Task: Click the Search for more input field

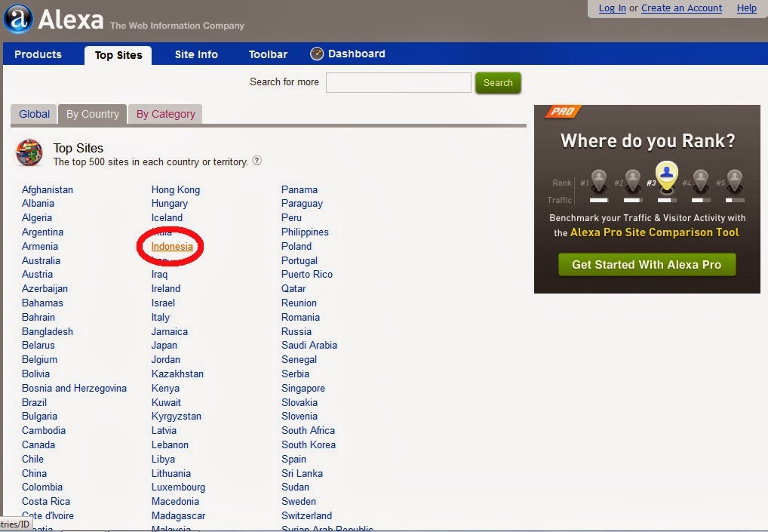Action: pyautogui.click(x=398, y=82)
